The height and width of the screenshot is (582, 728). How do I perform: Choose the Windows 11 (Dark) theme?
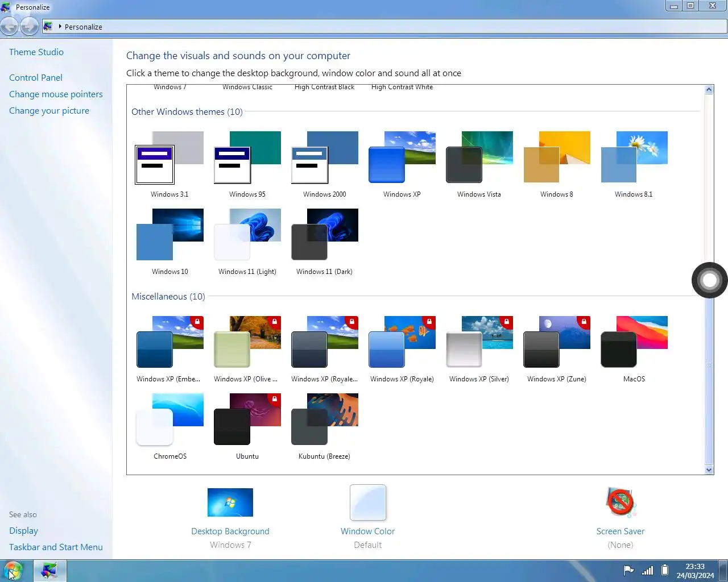tap(325, 242)
